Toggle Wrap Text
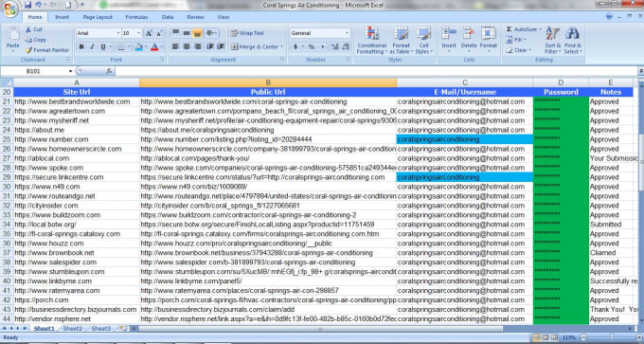This screenshot has height=344, width=644. coord(247,33)
